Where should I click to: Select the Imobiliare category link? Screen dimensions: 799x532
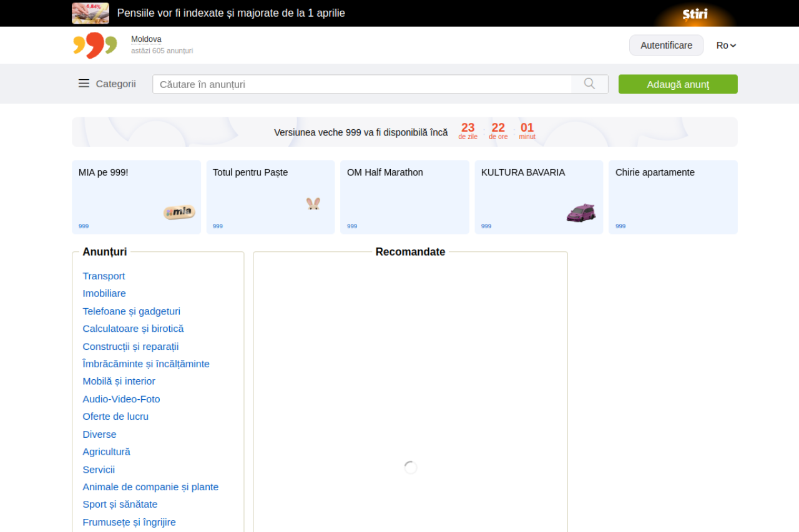click(104, 293)
